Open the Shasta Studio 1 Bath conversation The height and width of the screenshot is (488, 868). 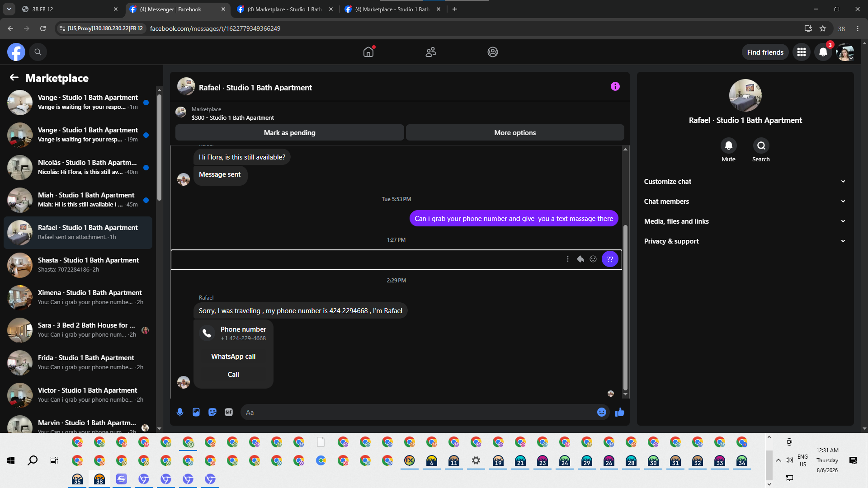click(x=78, y=265)
